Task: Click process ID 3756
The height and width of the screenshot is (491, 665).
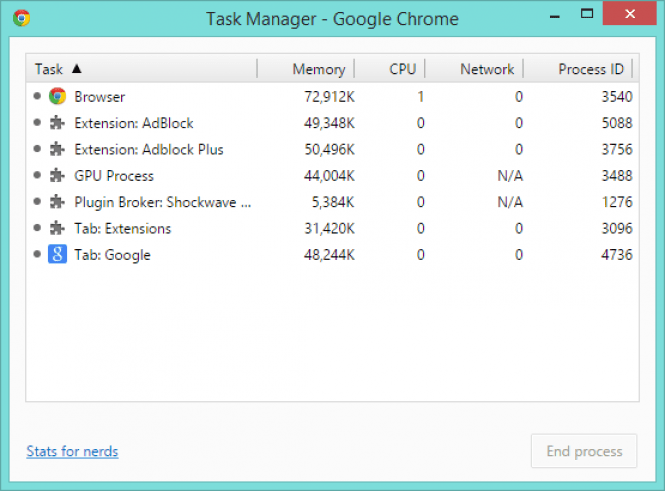Action: (617, 149)
